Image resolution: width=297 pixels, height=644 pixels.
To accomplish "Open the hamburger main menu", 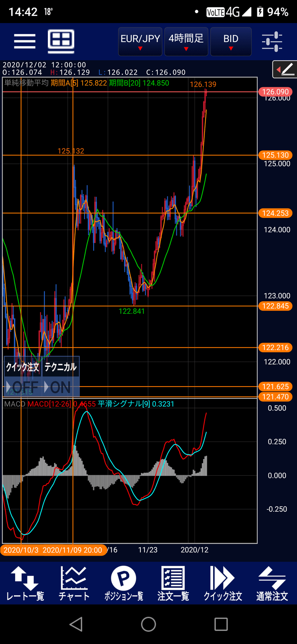I will (x=25, y=41).
